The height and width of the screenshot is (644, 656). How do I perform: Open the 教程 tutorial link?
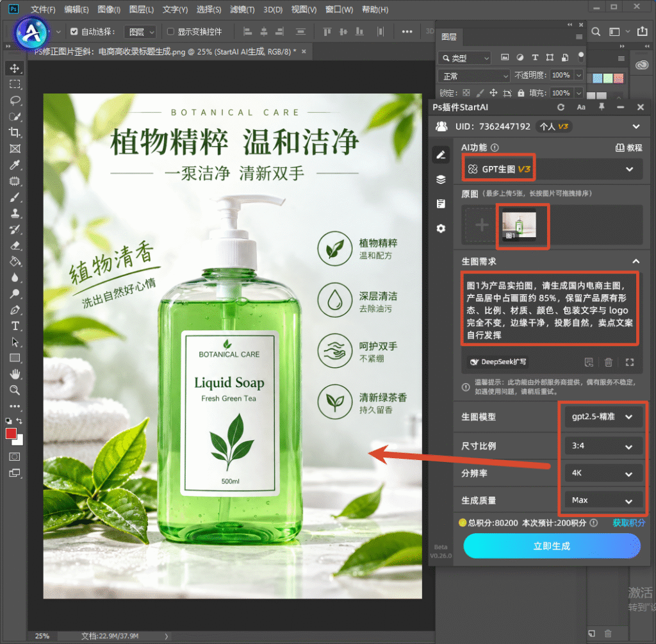629,148
